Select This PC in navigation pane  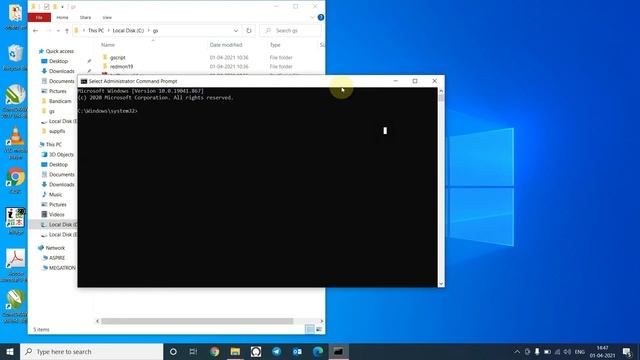(x=53, y=144)
